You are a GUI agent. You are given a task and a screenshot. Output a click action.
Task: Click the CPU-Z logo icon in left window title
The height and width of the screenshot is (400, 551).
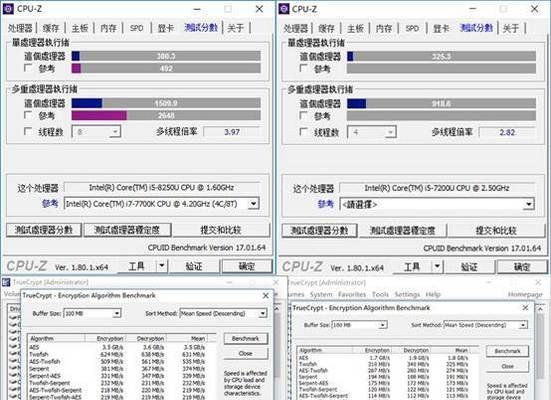(8, 9)
